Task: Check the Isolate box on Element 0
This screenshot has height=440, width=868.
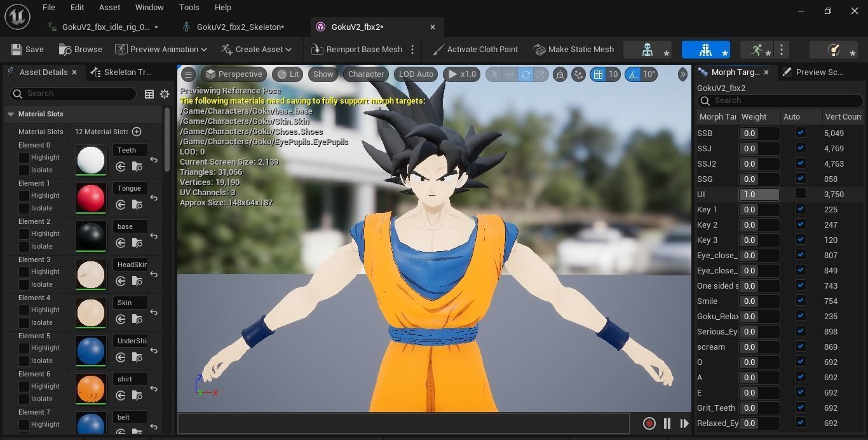Action: 25,170
